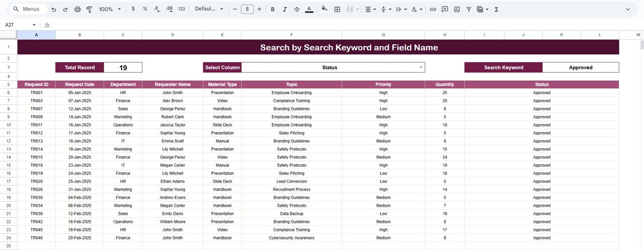This screenshot has height=250, width=644.
Task: Click the insert link icon
Action: (433, 9)
